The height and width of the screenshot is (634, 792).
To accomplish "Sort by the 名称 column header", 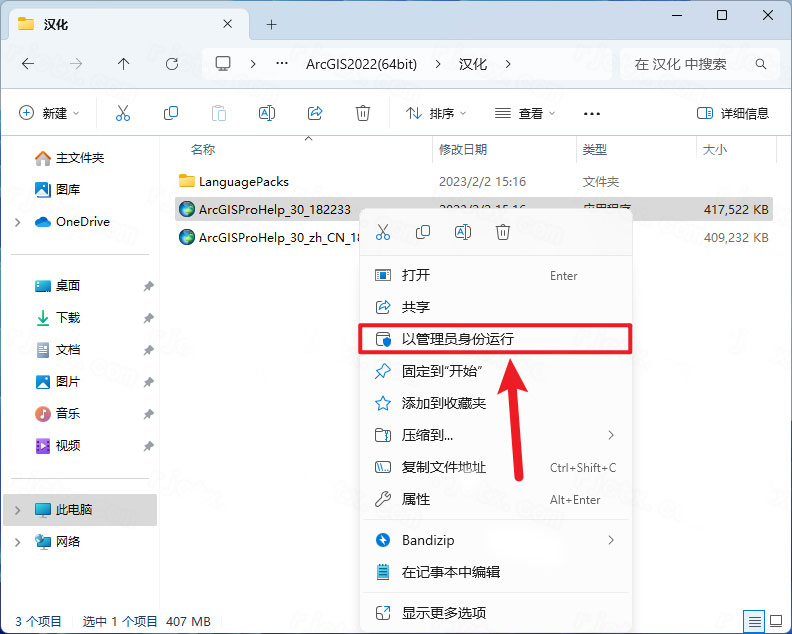I will [x=203, y=150].
